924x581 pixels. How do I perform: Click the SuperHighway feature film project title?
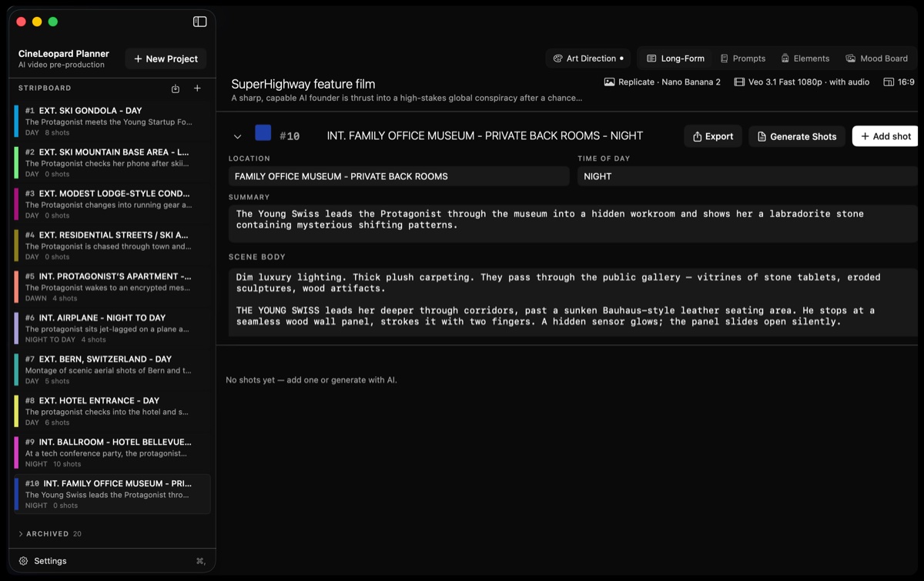coord(303,84)
